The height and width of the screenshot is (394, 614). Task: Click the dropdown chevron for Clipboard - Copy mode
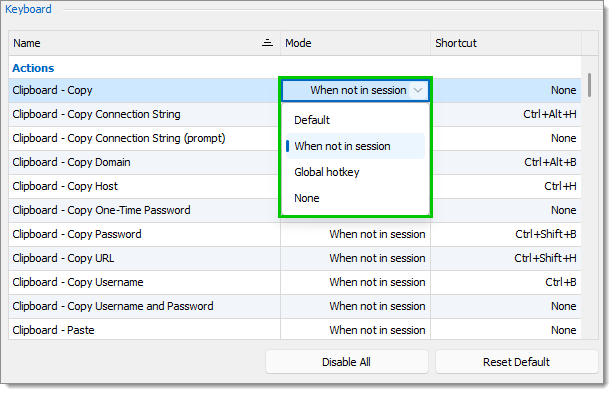(x=418, y=90)
